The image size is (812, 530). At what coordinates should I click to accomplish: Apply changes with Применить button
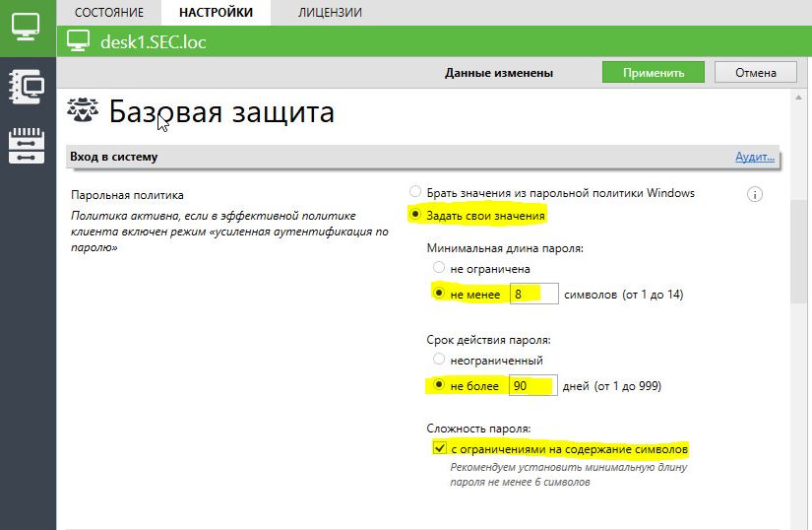[x=653, y=73]
